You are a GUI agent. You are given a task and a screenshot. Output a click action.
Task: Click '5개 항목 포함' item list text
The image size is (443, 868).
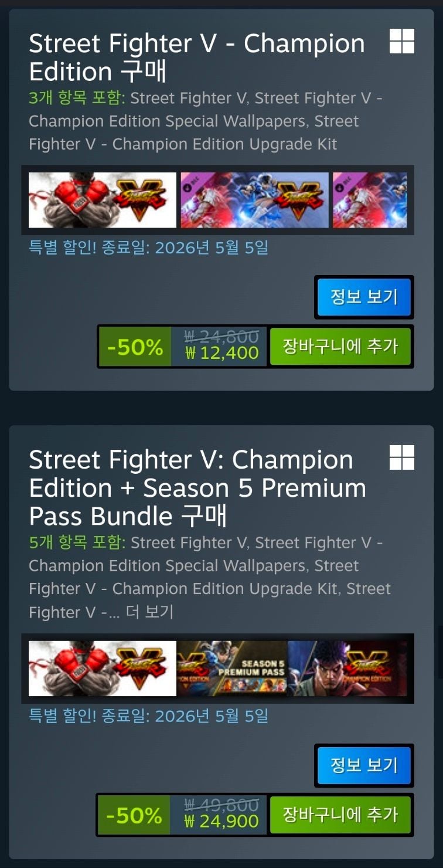[77, 542]
